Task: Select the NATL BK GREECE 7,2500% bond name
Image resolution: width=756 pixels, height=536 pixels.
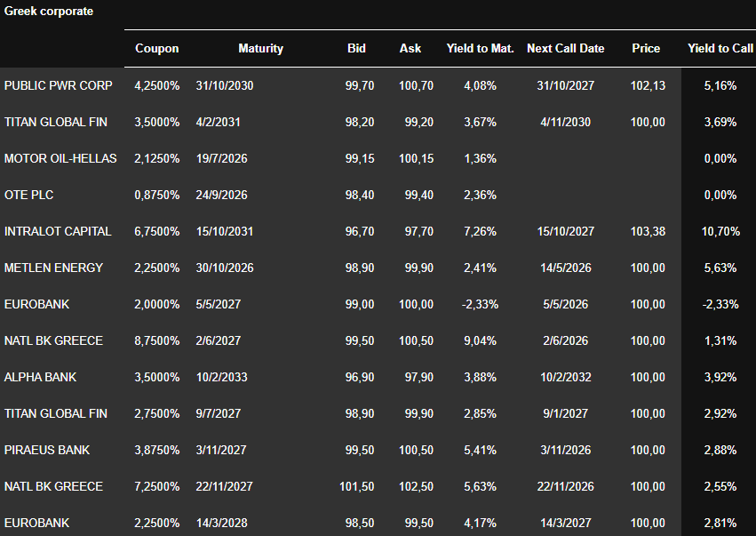Action: (53, 486)
